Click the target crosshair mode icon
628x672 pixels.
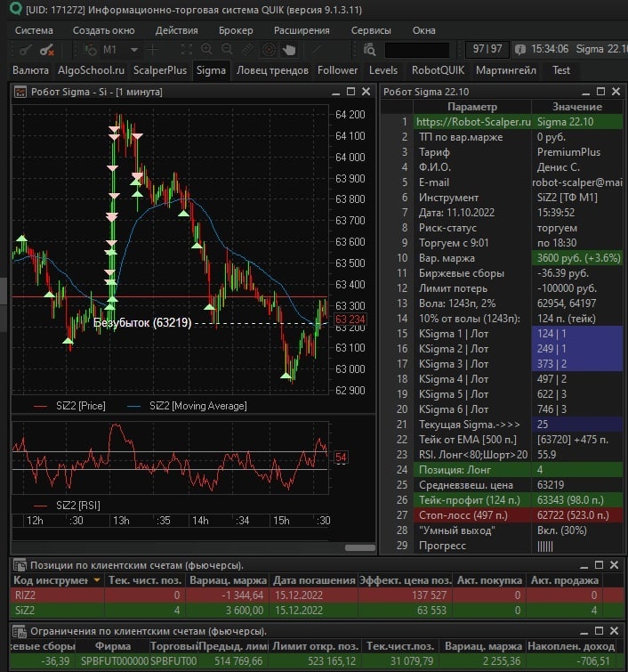click(269, 50)
